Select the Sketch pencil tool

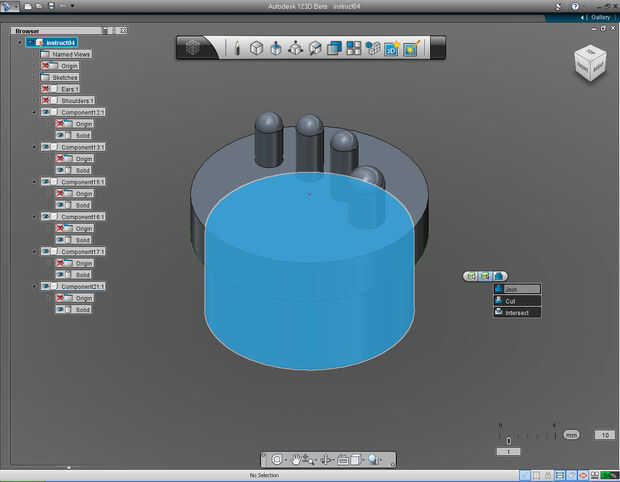coord(237,48)
